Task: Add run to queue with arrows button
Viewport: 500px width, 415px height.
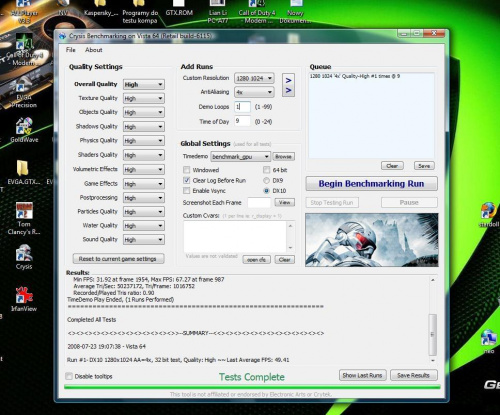Action: click(x=288, y=85)
